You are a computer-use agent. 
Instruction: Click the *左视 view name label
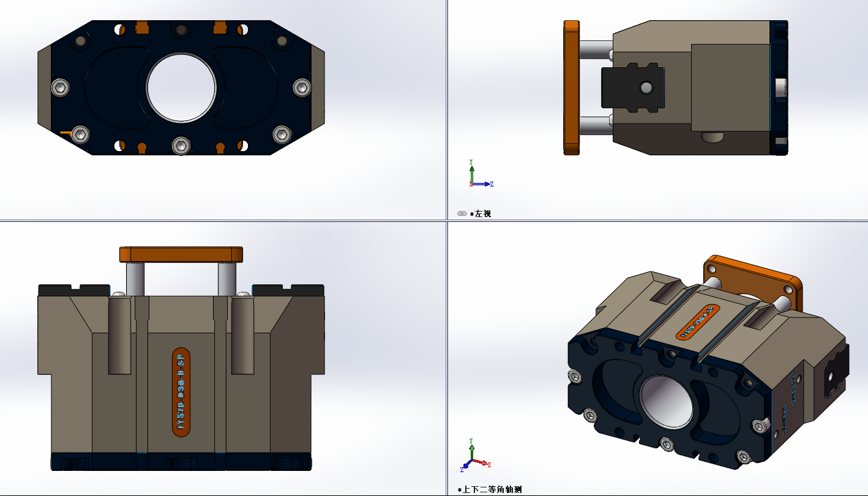coord(481,213)
